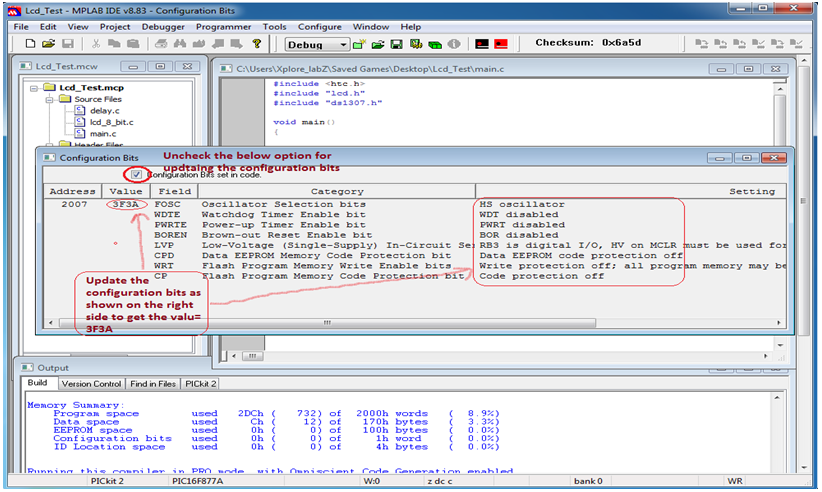Click the Print toolbar icon

[x=161, y=44]
